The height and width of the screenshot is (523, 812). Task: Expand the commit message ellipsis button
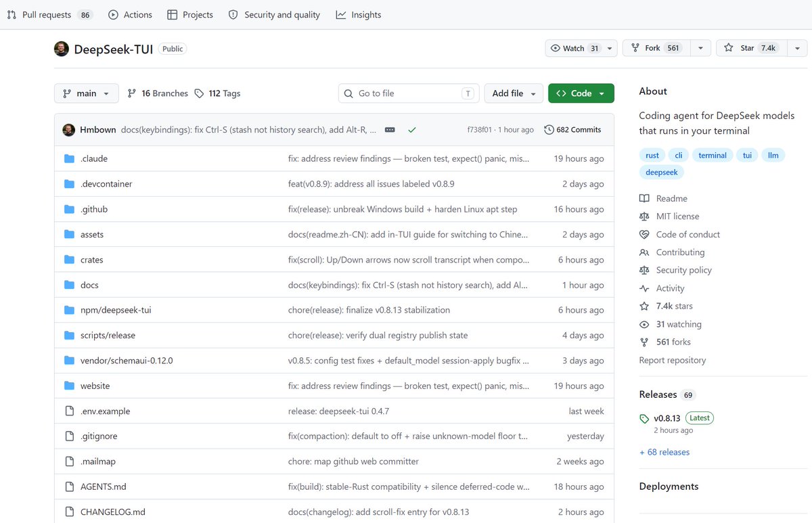[390, 130]
